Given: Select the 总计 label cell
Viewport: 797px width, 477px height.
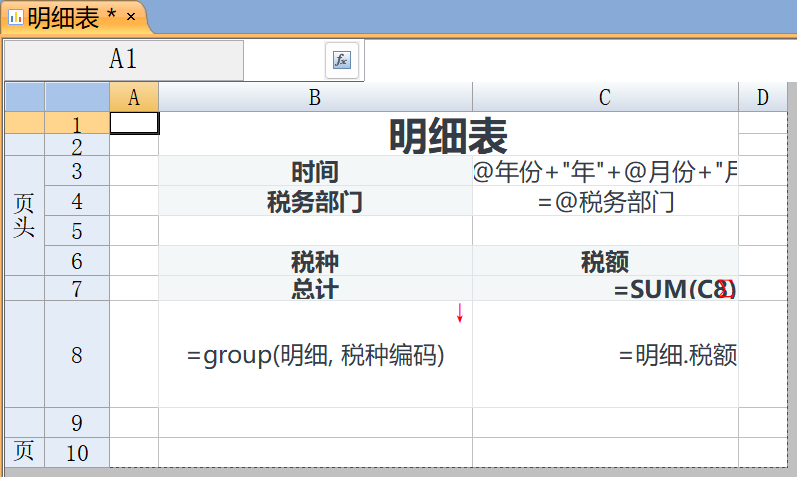Looking at the screenshot, I should [315, 290].
